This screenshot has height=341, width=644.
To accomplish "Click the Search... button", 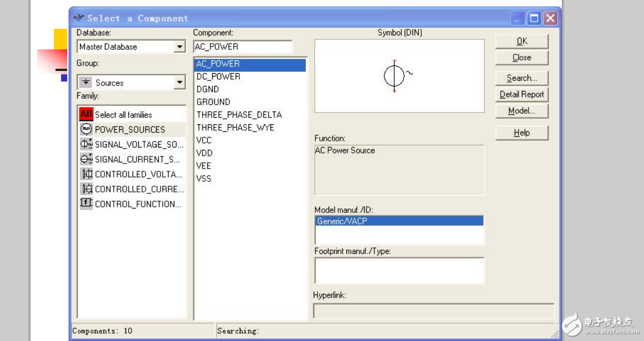I will (521, 78).
